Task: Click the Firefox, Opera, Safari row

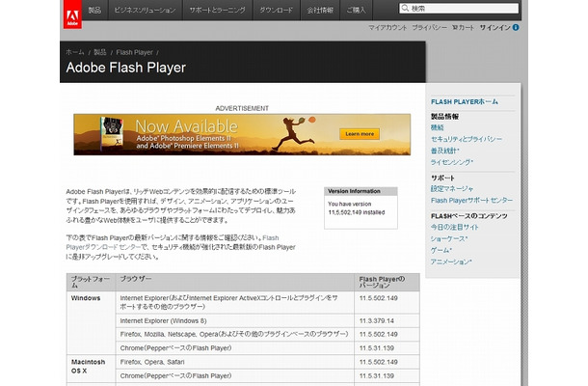Action: [x=235, y=362]
